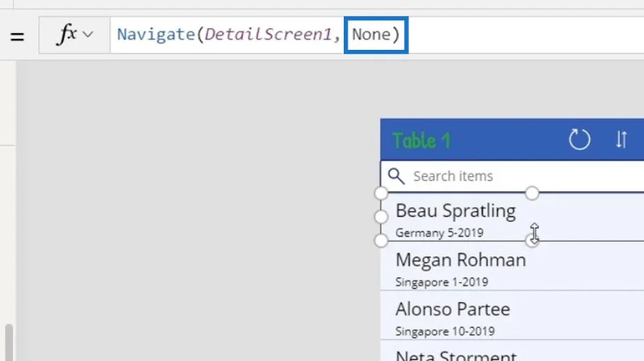The image size is (644, 361).
Task: Open the fx formula dropdown chevron
Action: (88, 35)
